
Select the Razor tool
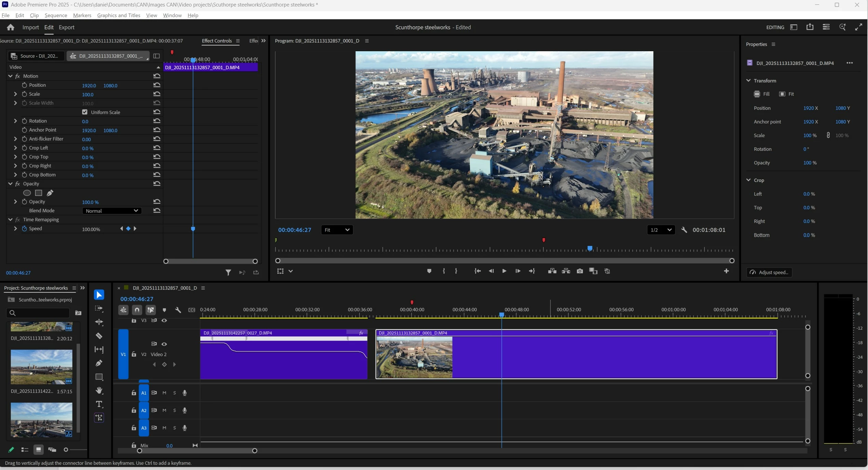[x=99, y=336]
